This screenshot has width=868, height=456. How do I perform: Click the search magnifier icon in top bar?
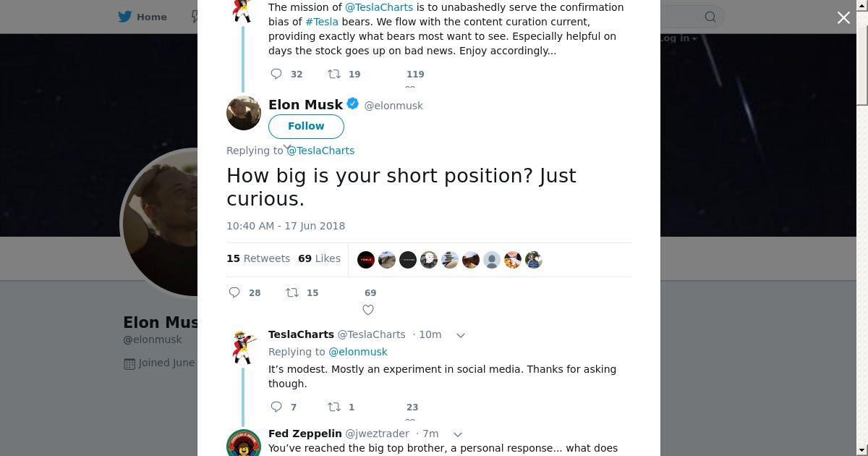(x=710, y=17)
